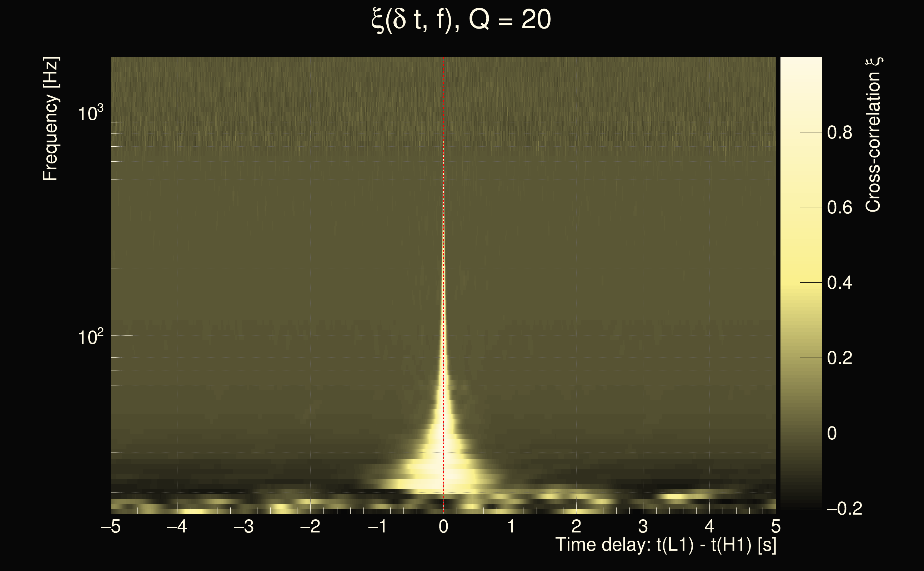Click the −0.2 colorbar tick label
The image size is (924, 571).
[x=844, y=509]
